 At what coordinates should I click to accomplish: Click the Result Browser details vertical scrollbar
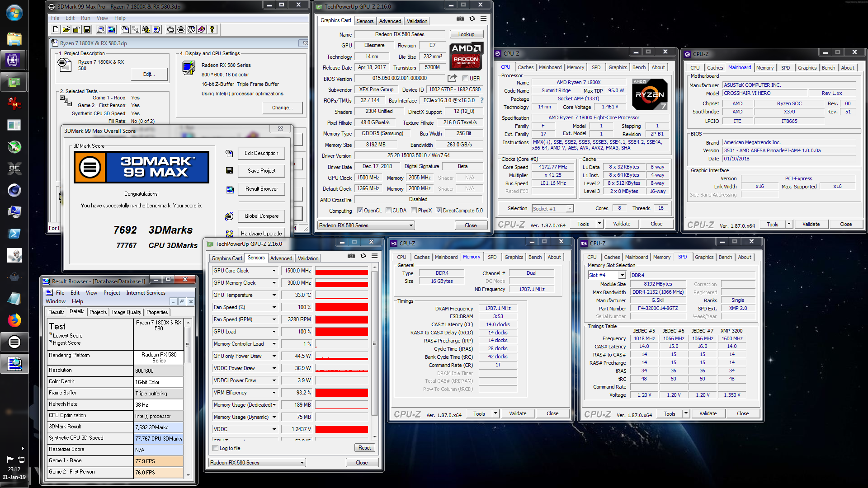(188, 399)
